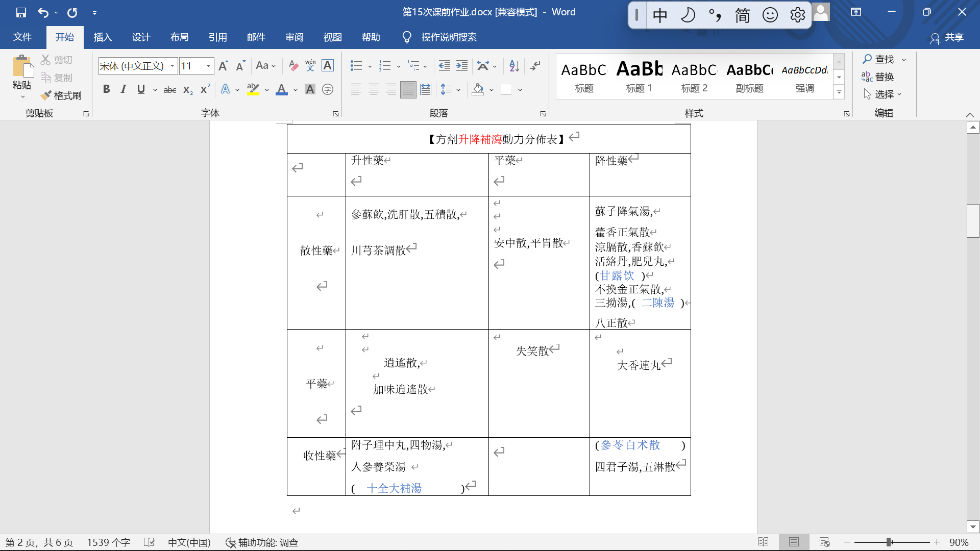
Task: Toggle Bold formatting
Action: [x=106, y=90]
